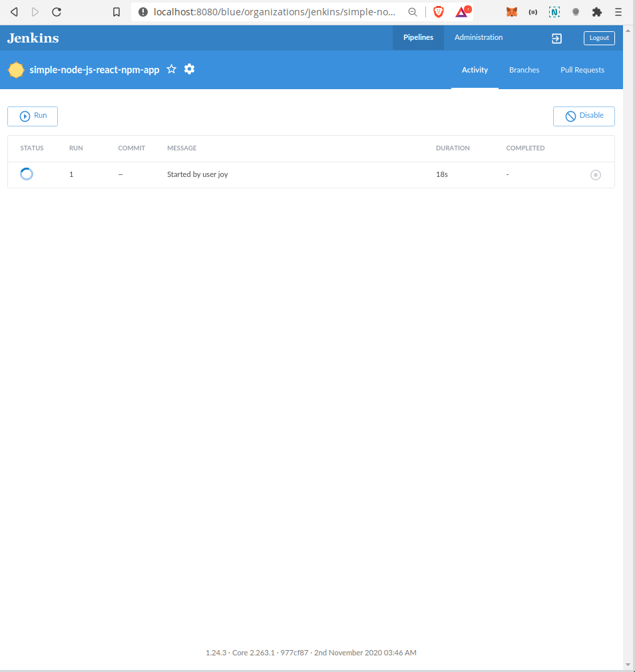Open Brave Rewards triangle icon
Viewport: 635px width, 672px height.
click(463, 11)
